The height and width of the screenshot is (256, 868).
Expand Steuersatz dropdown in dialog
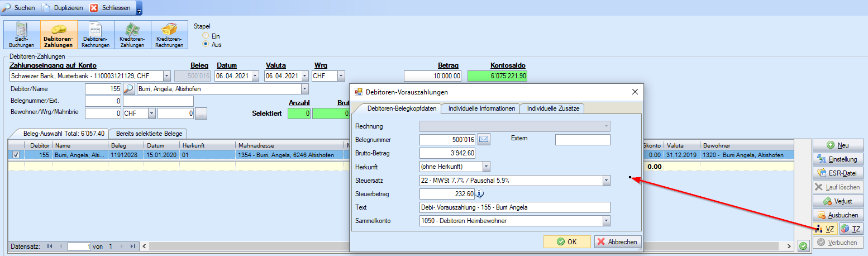pyautogui.click(x=606, y=181)
